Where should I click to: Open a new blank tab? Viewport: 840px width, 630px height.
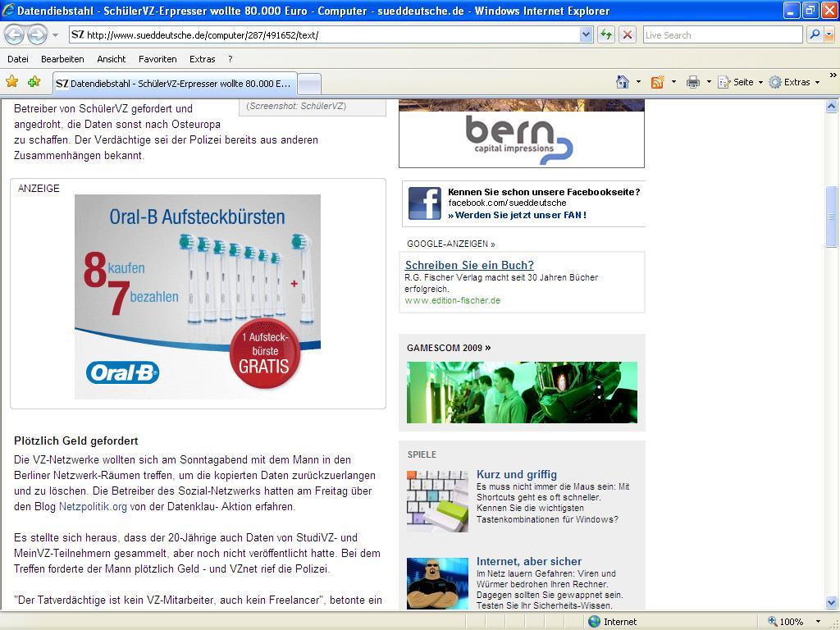[309, 84]
